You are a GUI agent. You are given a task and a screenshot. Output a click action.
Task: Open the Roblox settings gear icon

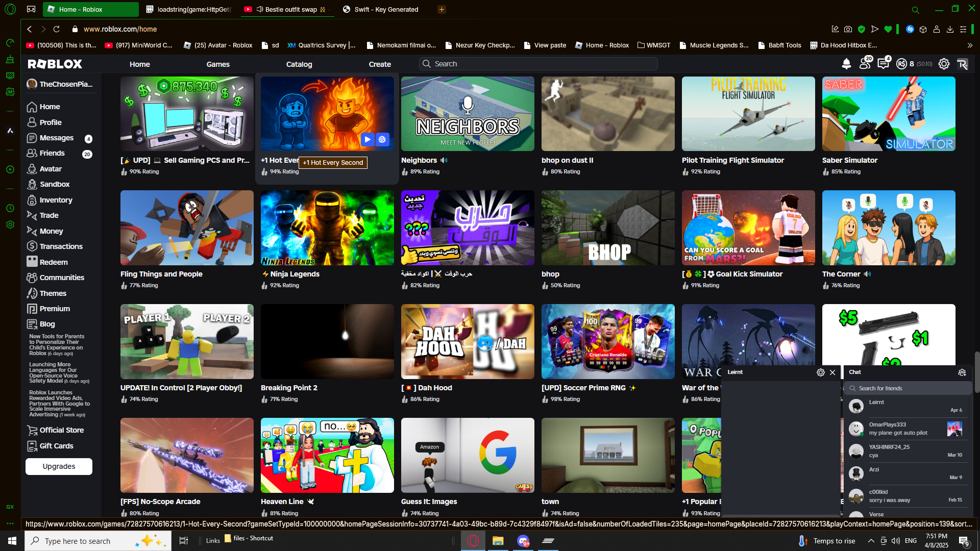[x=944, y=64]
